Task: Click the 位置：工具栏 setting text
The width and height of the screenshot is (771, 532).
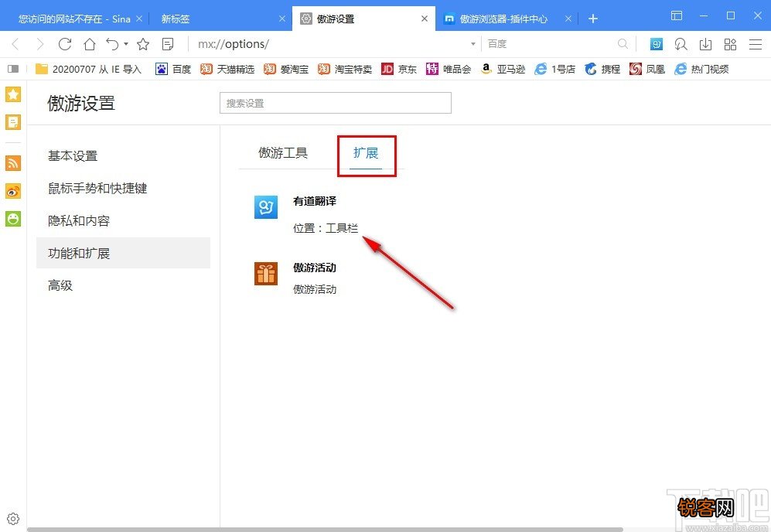Action: 326,228
